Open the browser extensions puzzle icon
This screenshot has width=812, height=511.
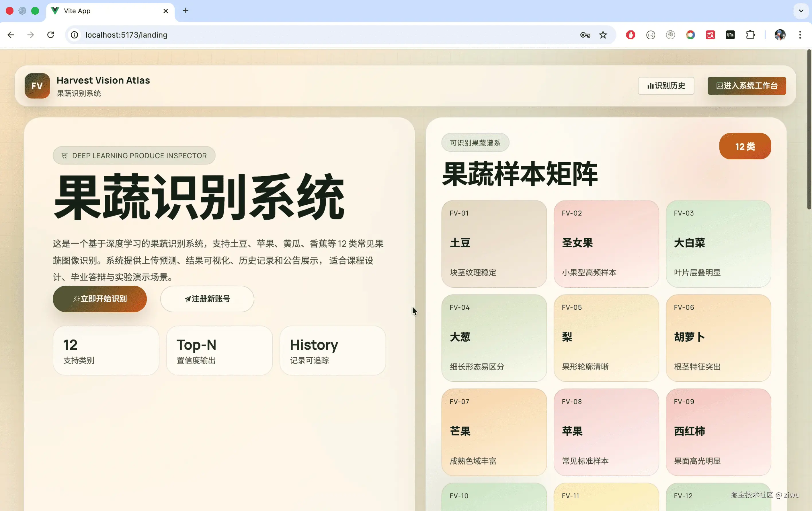[750, 35]
